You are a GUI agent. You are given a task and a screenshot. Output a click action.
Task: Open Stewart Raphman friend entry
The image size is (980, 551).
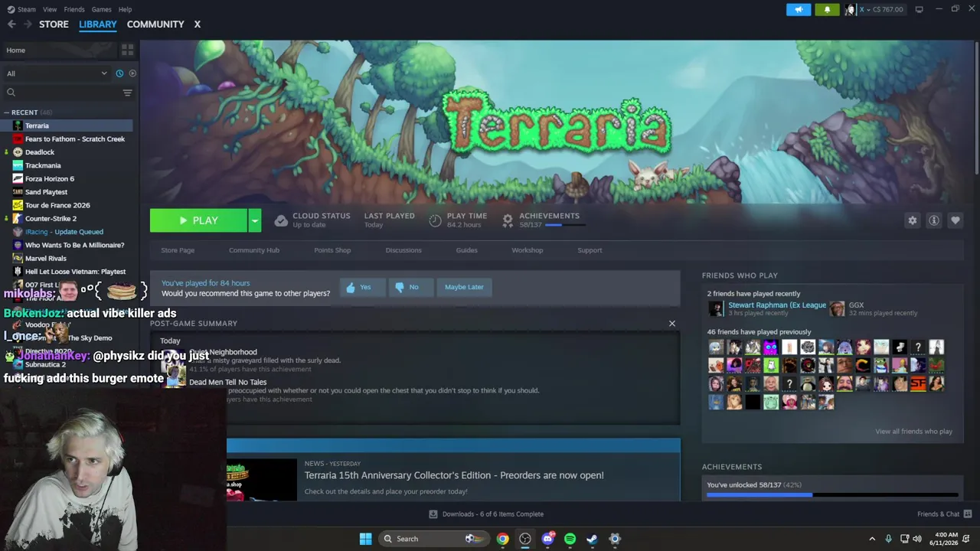[767, 308]
